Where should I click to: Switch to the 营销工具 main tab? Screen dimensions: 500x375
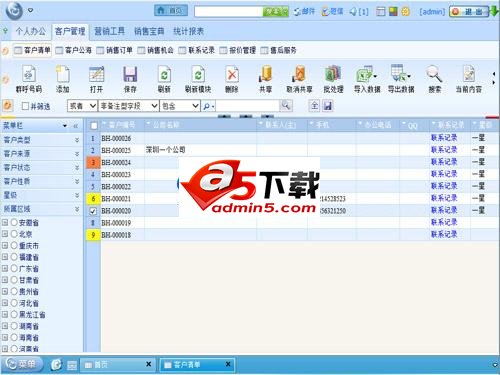click(x=109, y=32)
